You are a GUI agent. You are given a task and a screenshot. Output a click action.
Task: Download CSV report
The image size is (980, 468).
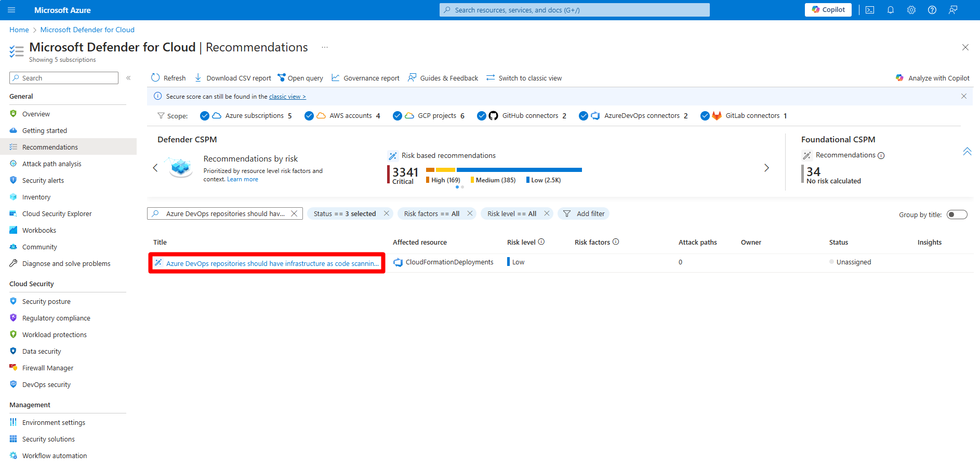click(233, 78)
